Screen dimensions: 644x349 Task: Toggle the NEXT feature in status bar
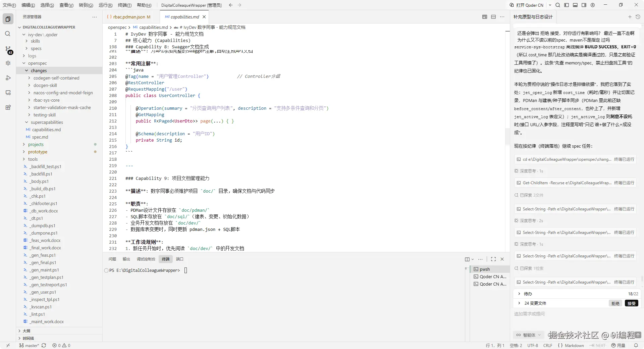(598, 345)
